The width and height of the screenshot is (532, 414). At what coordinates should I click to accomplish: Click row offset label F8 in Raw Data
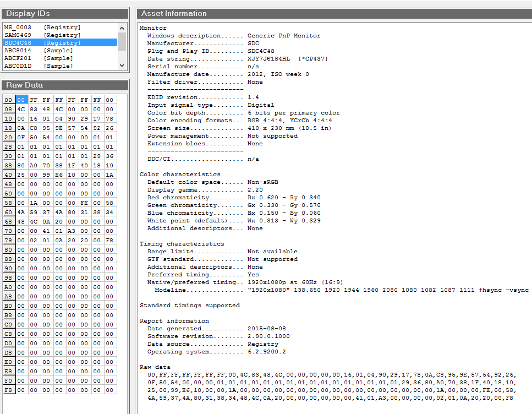[8, 390]
